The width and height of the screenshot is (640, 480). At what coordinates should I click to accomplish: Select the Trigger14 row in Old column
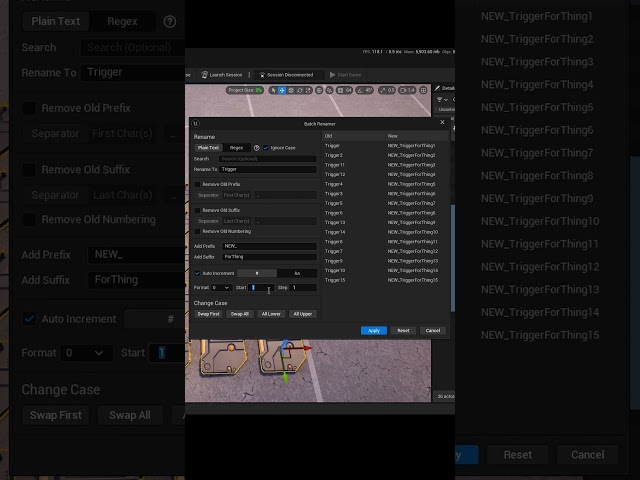(335, 232)
